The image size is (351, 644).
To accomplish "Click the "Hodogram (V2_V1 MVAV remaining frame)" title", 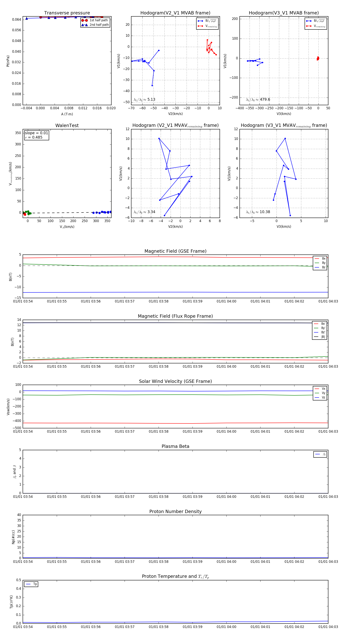I will point(175,125).
